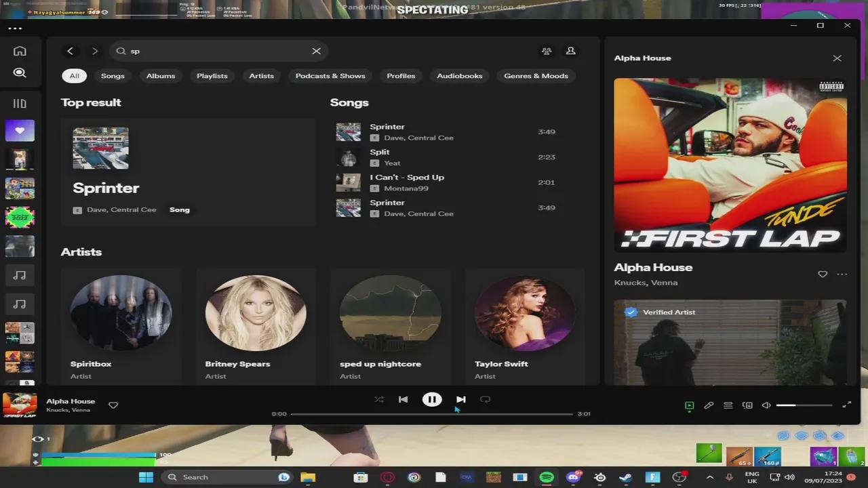Navigate back in Spotify
The width and height of the screenshot is (868, 488).
[70, 51]
